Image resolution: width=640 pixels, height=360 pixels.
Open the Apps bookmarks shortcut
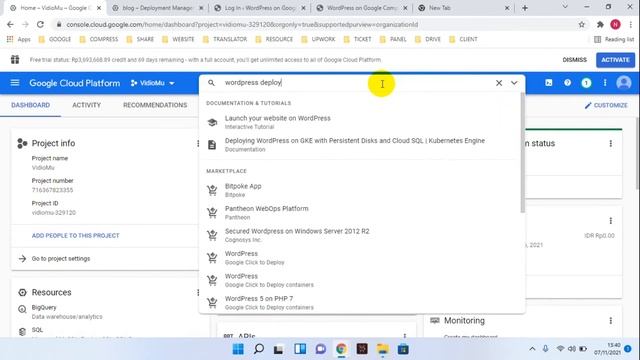pos(19,39)
